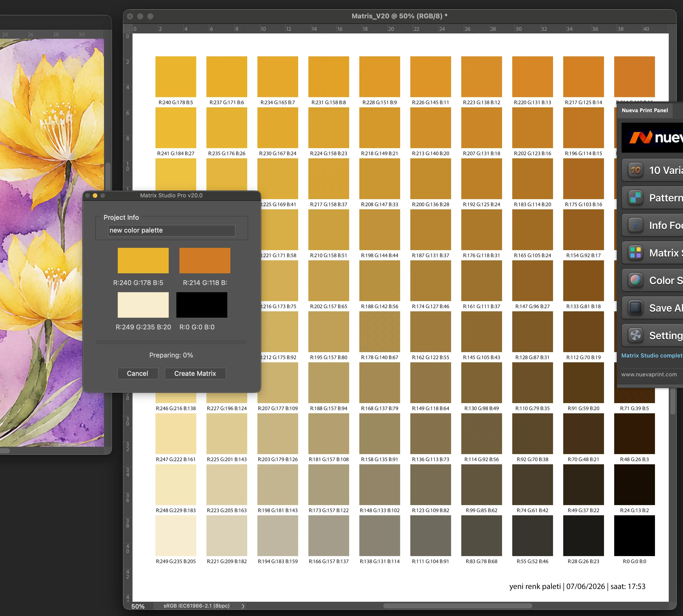Click the matrix swatch labeled R:223 G:205 B:163
This screenshot has width=683, height=616.
(227, 485)
